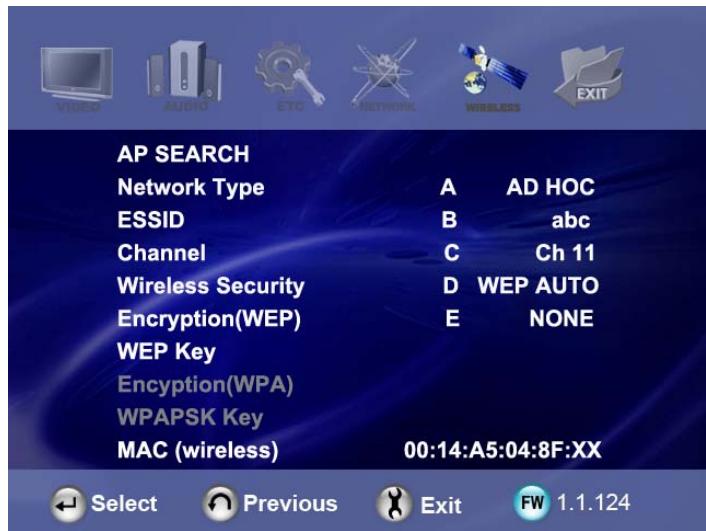Screen dimensions: 706x531
Task: Toggle the Encryption(WEP) NONE value
Action: (x=561, y=319)
